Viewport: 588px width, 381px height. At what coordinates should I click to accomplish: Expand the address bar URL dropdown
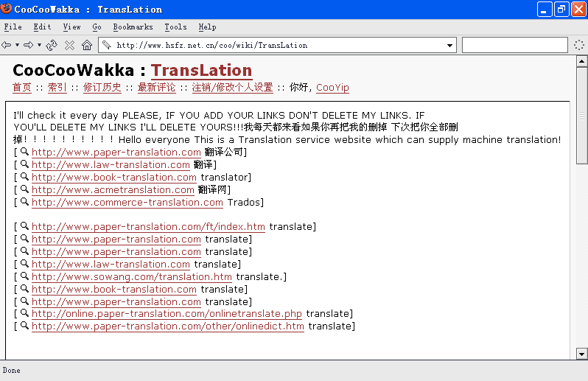click(x=449, y=46)
